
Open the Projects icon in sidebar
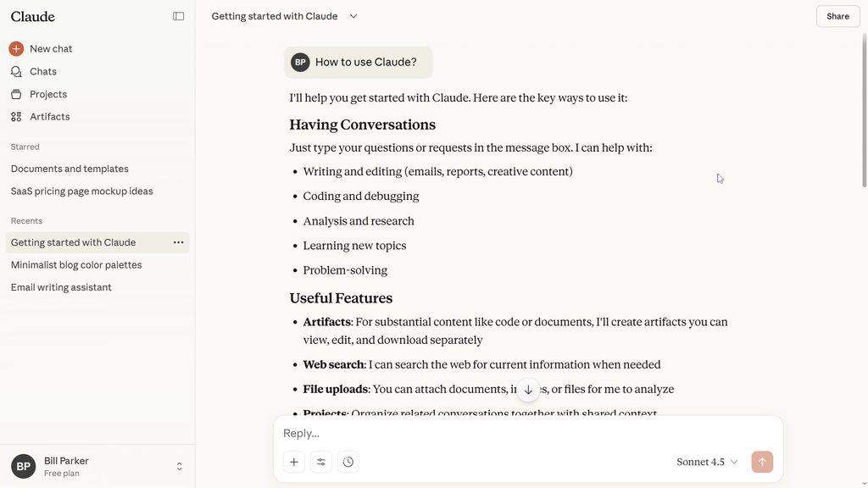(16, 94)
